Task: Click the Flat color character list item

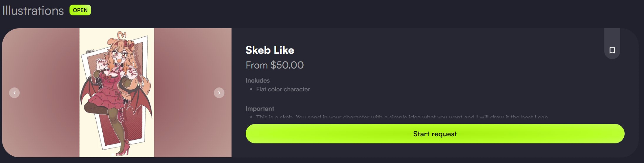Action: 283,89
